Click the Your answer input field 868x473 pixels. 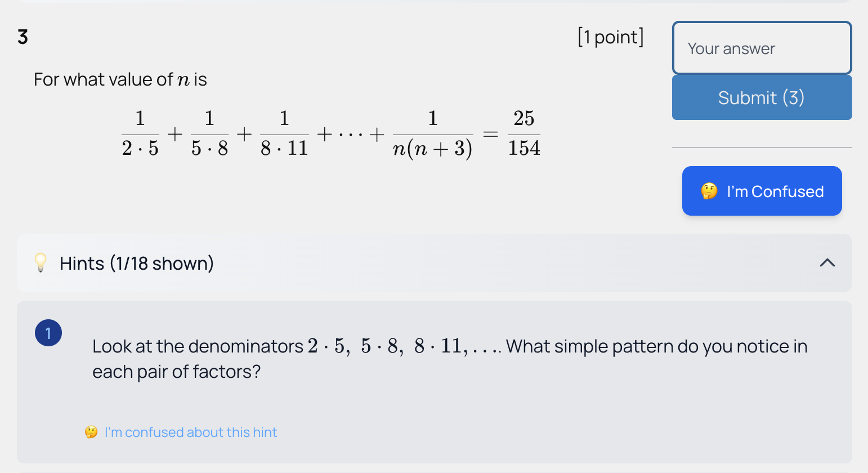point(762,48)
